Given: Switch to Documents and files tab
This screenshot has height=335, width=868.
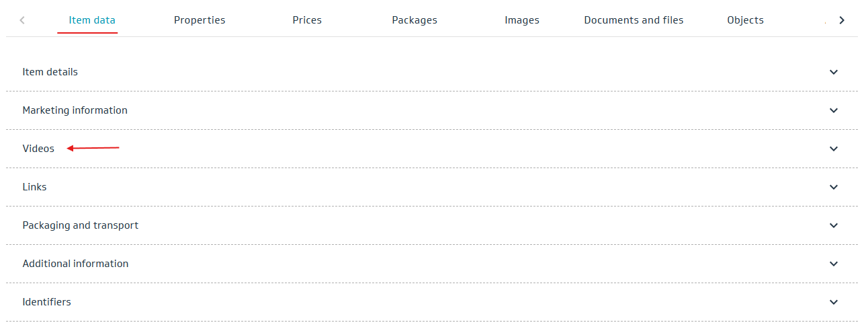Looking at the screenshot, I should coord(634,20).
